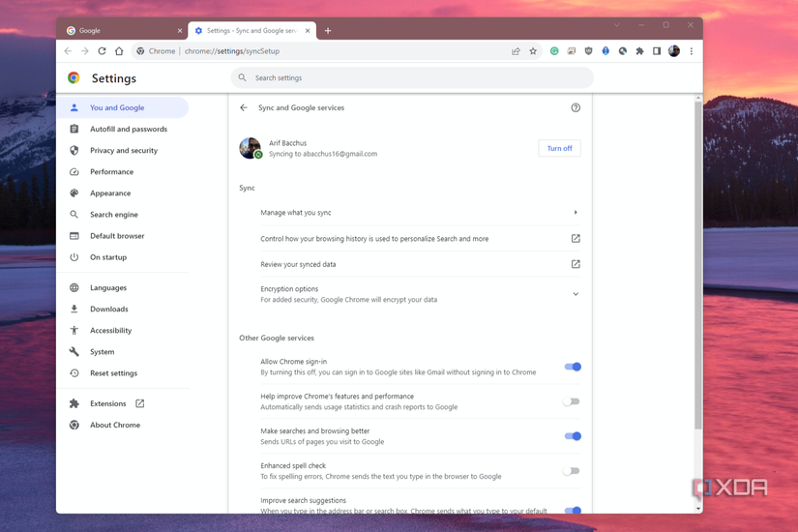Click the settings page vertical scrollbar
798x532 pixels.
click(698, 265)
